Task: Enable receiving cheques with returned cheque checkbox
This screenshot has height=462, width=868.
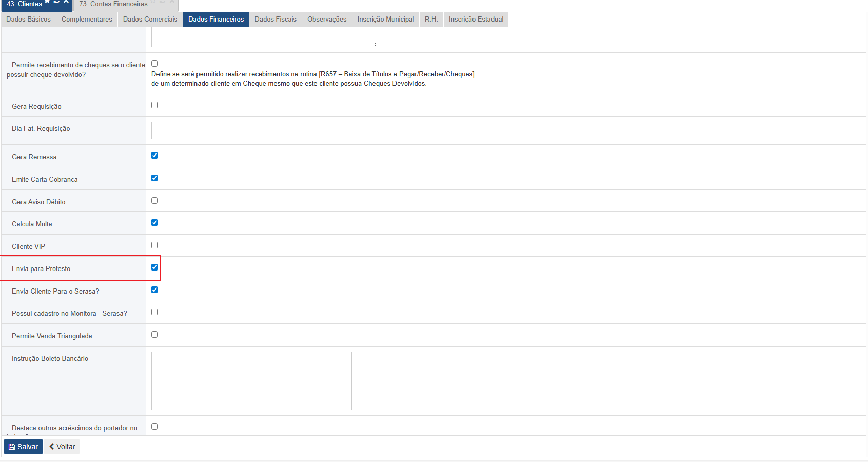Action: (154, 64)
